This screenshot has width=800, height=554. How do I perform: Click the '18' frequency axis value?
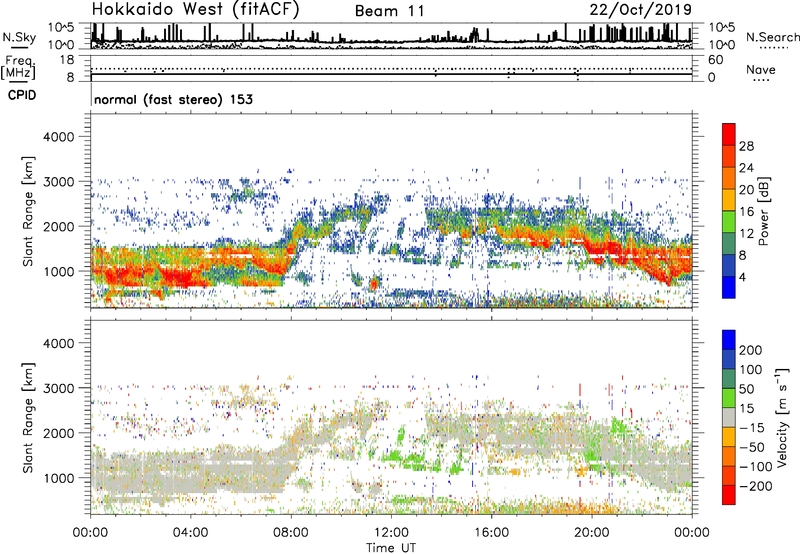coord(66,60)
